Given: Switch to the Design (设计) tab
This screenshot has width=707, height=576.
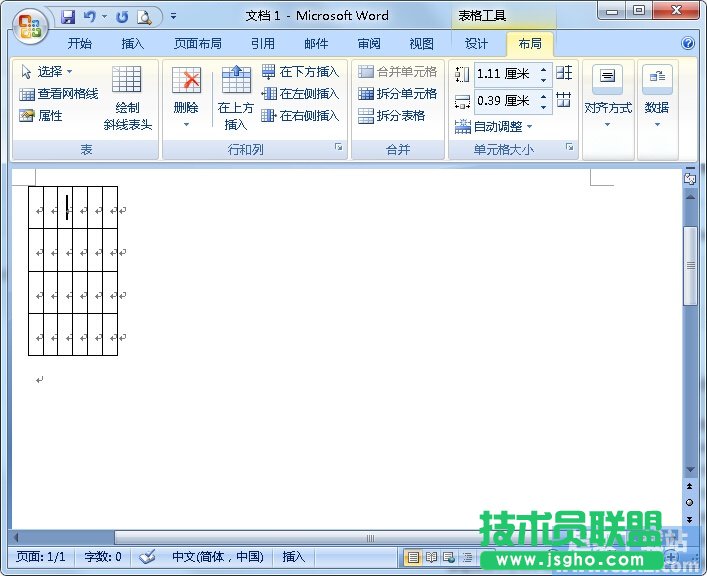Looking at the screenshot, I should (477, 44).
